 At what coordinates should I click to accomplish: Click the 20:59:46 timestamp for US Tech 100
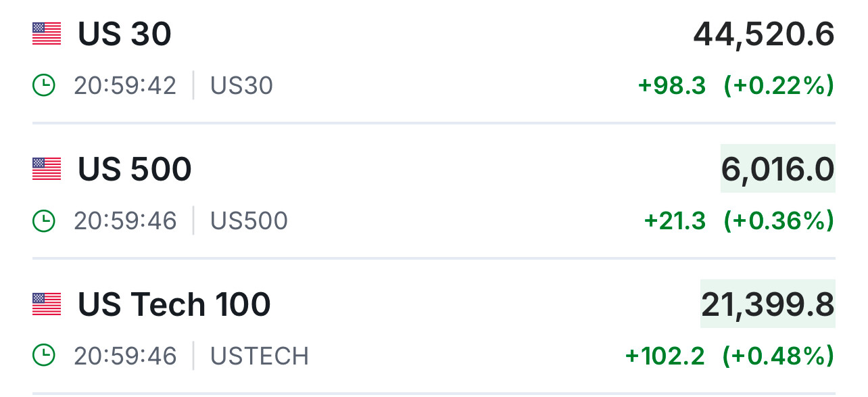[x=125, y=356]
